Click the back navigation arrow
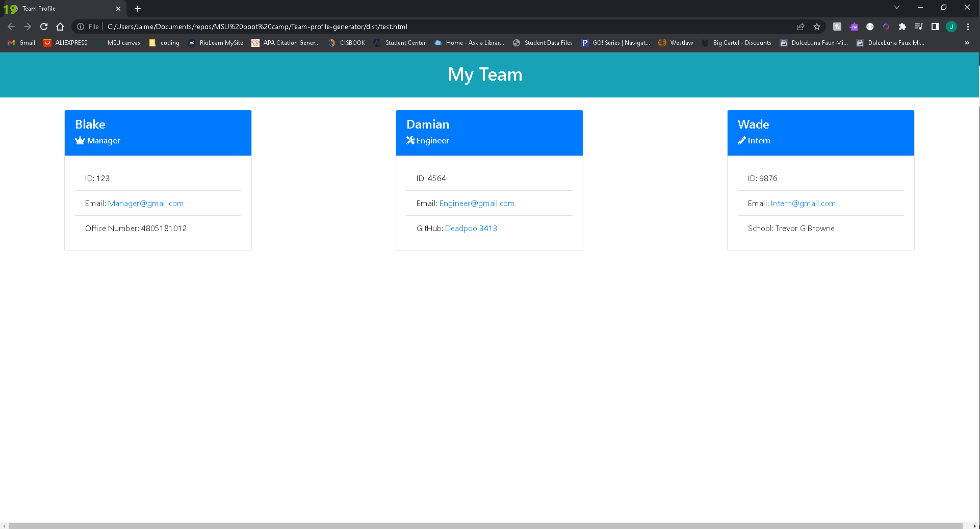 pos(11,27)
